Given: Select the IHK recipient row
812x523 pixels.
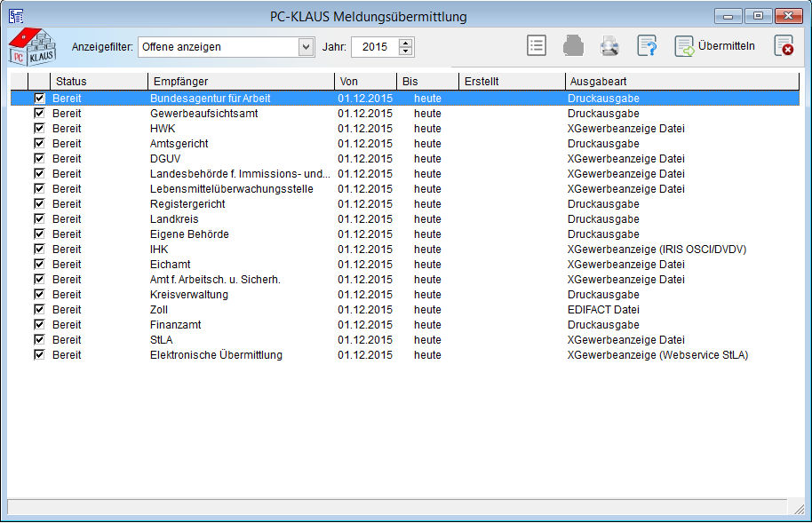Looking at the screenshot, I should [159, 250].
